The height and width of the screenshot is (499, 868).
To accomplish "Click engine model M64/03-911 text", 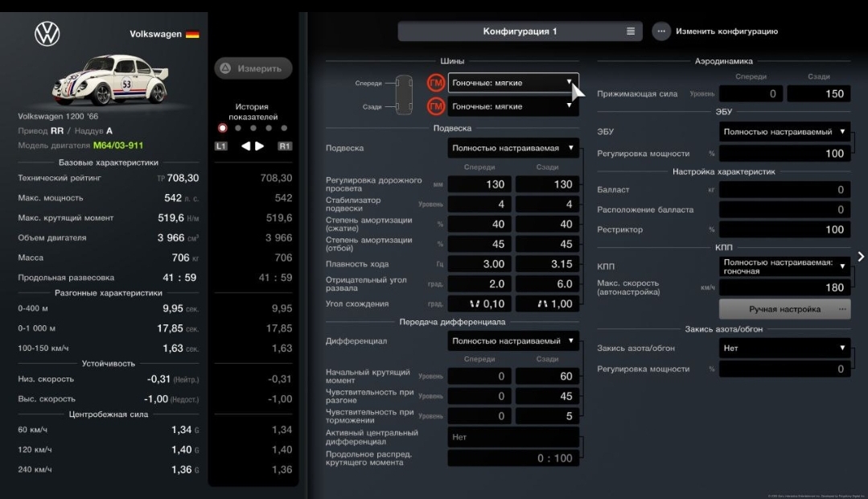I will (x=118, y=146).
